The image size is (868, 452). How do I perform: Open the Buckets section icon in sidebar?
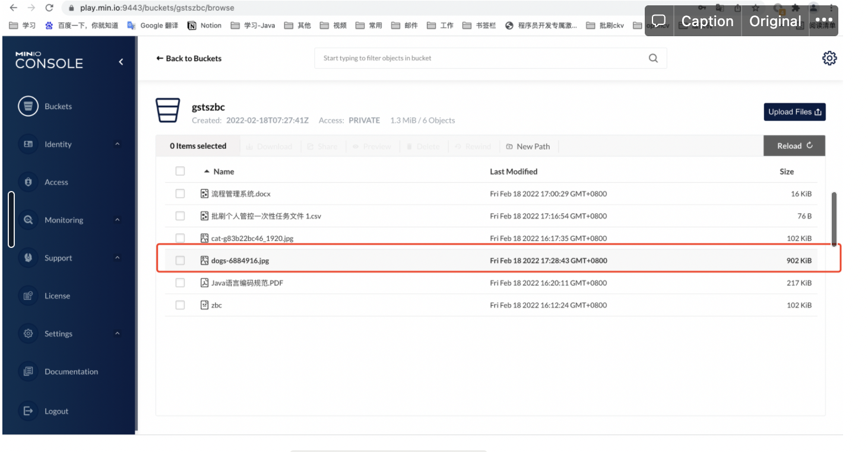tap(28, 107)
